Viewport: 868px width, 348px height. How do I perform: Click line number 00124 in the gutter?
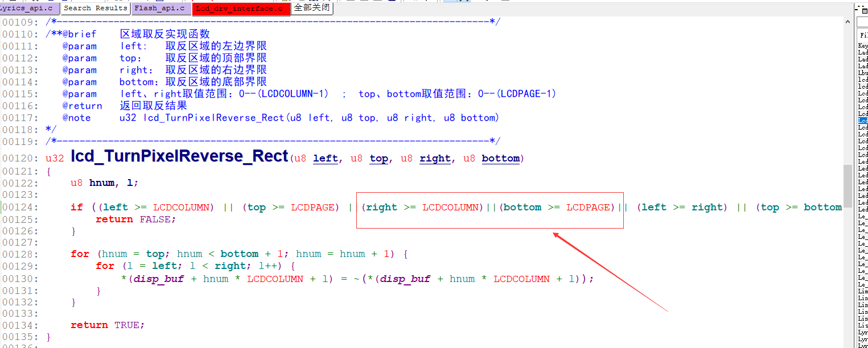click(20, 208)
